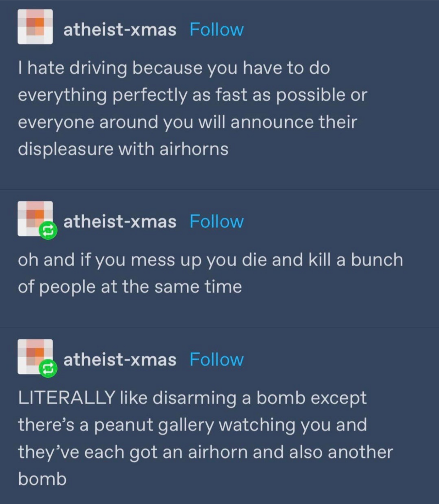
Task: Click the 'oh and if you mess up' text line
Action: pyautogui.click(x=211, y=260)
